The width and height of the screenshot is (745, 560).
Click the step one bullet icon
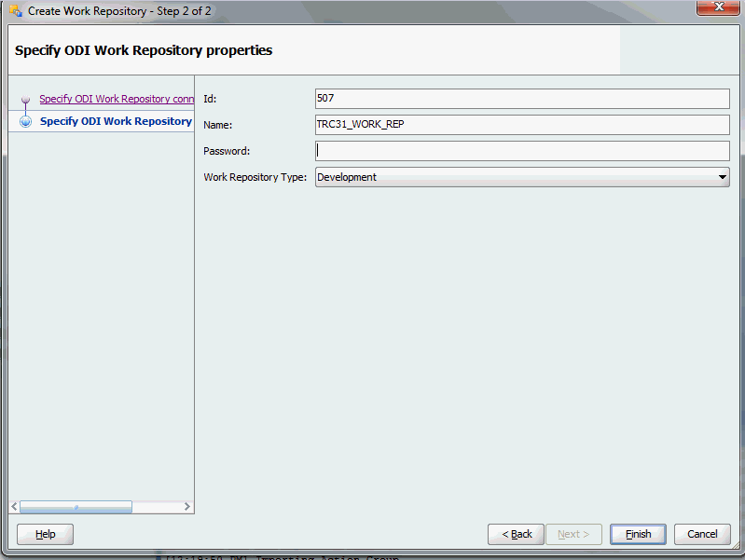click(x=26, y=100)
